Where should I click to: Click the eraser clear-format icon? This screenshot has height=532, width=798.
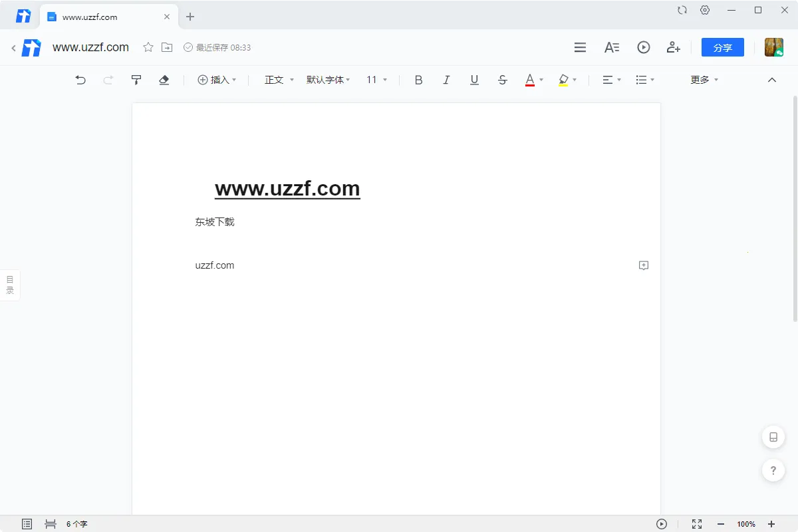tap(164, 80)
